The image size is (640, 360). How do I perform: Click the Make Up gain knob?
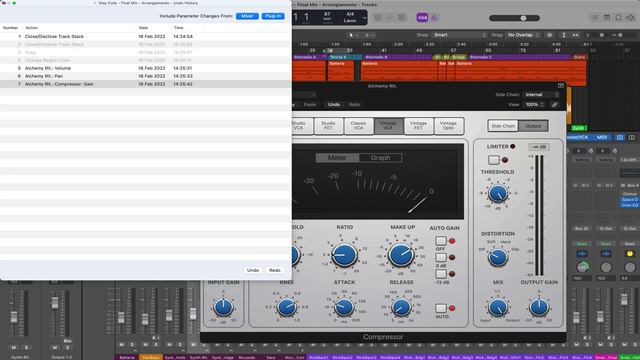402,255
